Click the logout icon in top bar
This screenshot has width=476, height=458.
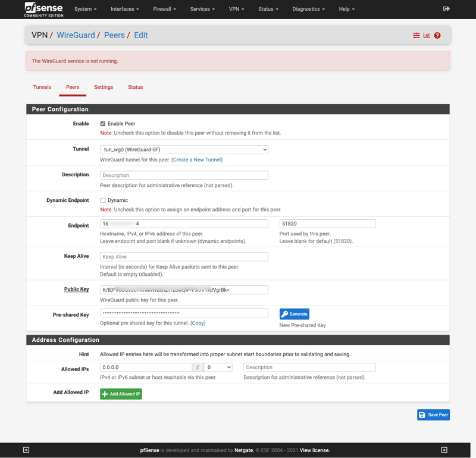click(x=446, y=9)
